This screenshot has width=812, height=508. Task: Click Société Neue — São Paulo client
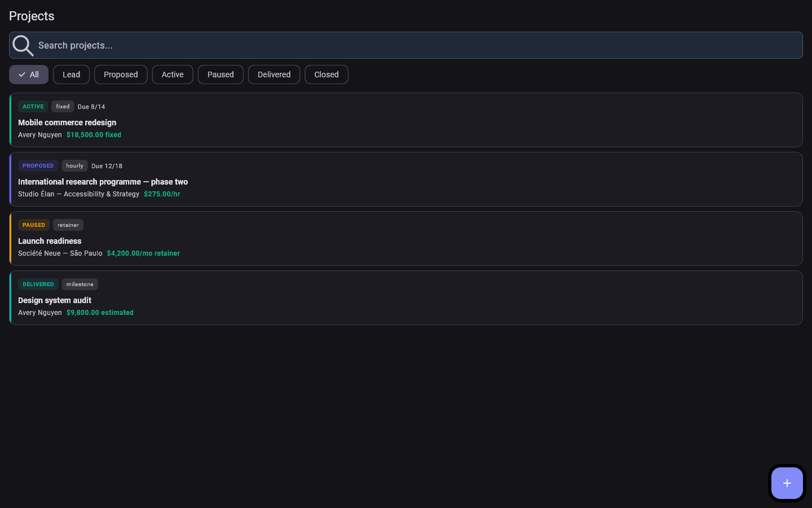pyautogui.click(x=60, y=253)
